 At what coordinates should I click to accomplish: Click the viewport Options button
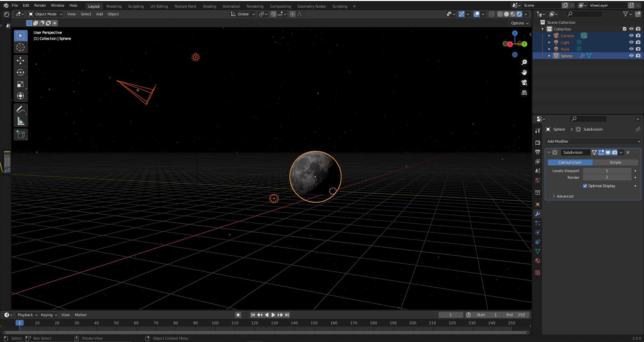click(519, 23)
